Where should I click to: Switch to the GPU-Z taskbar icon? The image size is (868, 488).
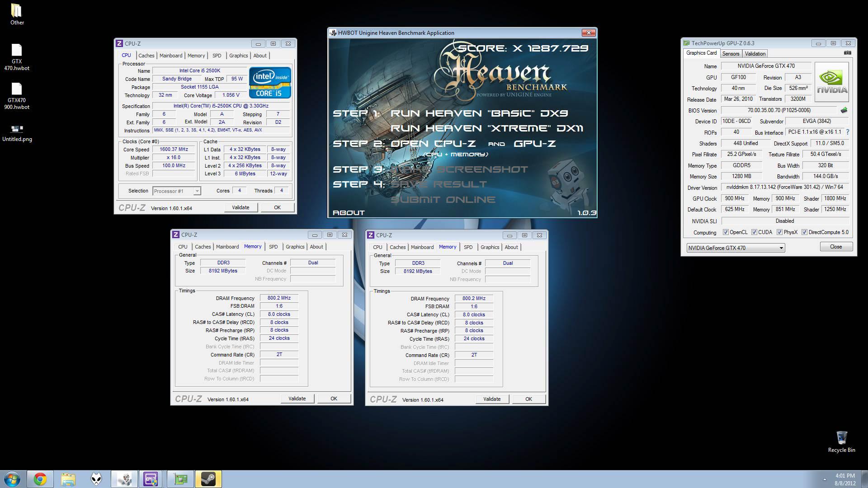180,479
